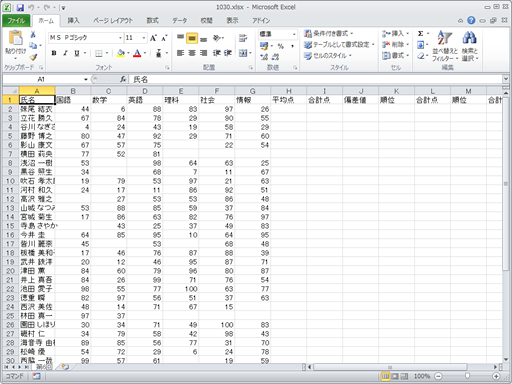
Task: Click the insert worksheet tab icon
Action: (x=65, y=367)
